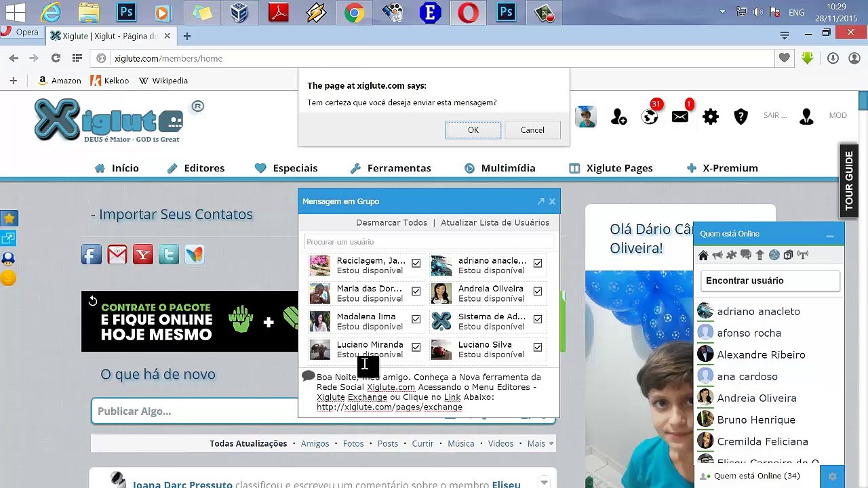The width and height of the screenshot is (868, 488).
Task: Open globe notifications with 31 badge
Action: (x=650, y=117)
